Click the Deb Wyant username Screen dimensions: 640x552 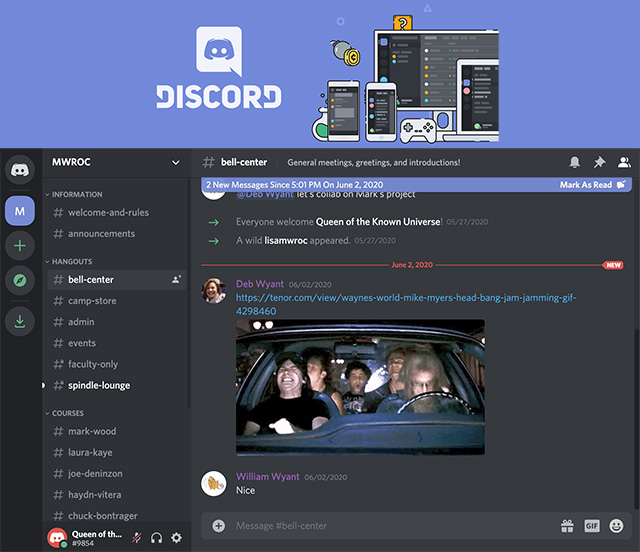coord(260,284)
